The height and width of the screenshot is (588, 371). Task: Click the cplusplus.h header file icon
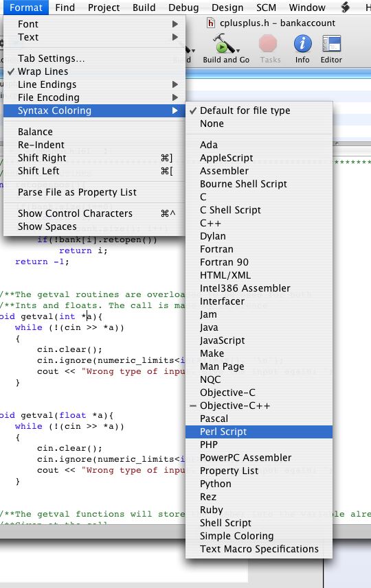(x=211, y=23)
